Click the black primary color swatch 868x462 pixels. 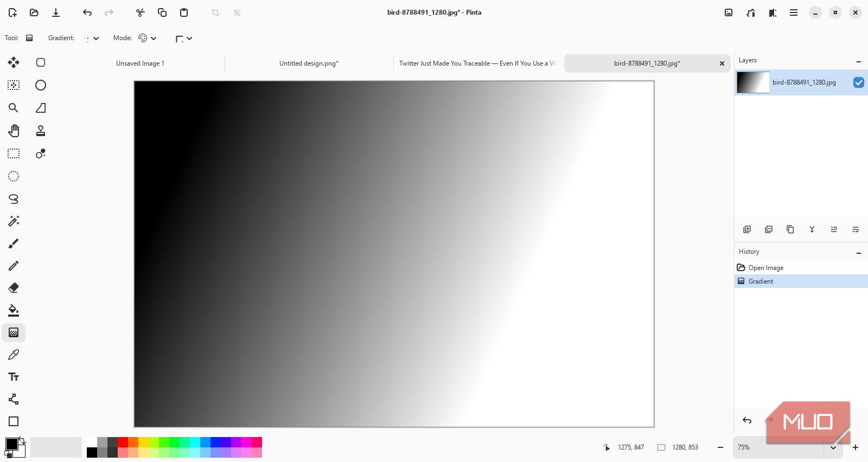click(x=11, y=444)
